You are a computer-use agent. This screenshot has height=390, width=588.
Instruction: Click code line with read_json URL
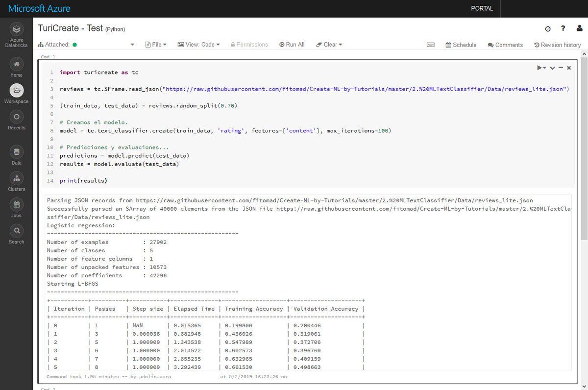pos(314,89)
